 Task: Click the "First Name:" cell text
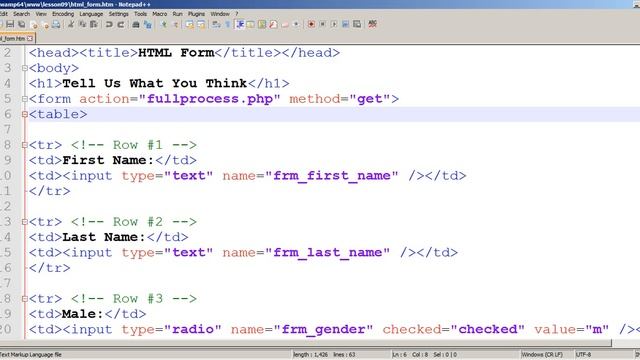(108, 160)
